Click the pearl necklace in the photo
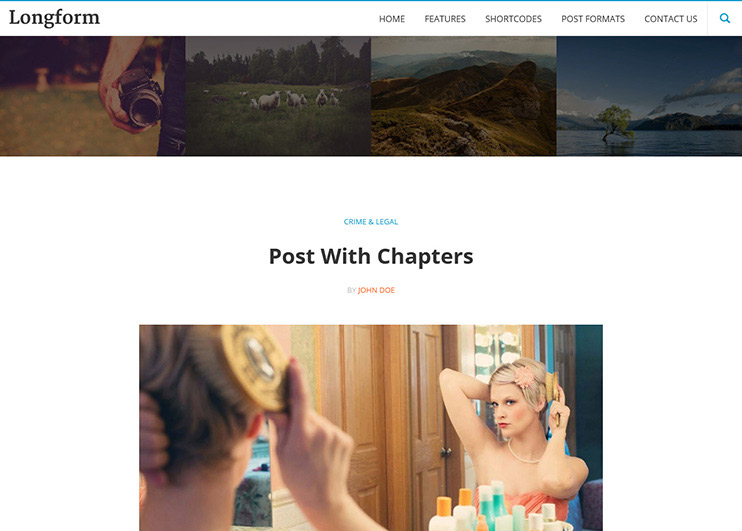This screenshot has height=531, width=742. 523,453
